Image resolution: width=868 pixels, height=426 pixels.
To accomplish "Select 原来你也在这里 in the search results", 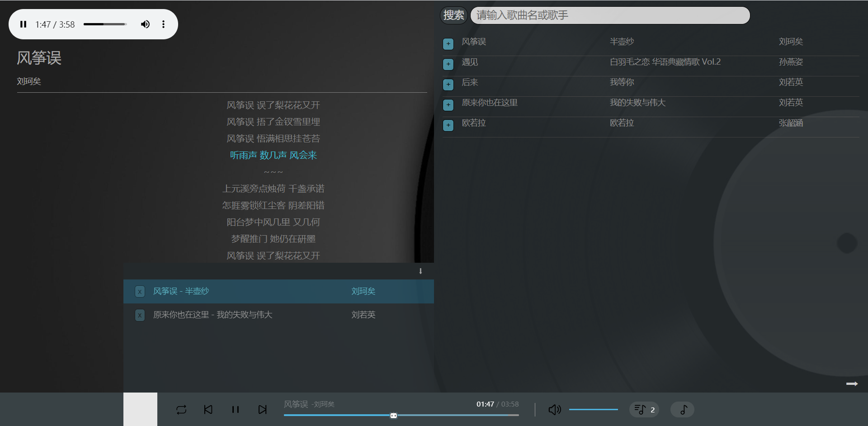I will pos(489,103).
